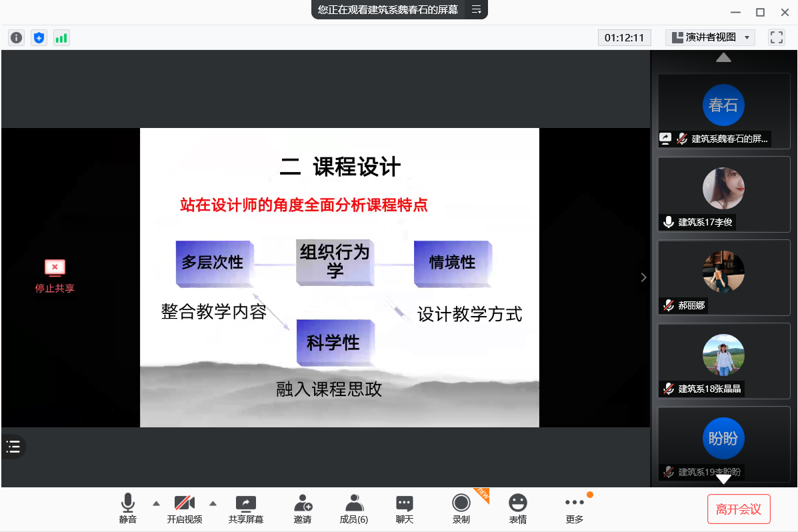The height and width of the screenshot is (532, 798).
Task: Open the 邀请 invite icon
Action: tap(303, 509)
